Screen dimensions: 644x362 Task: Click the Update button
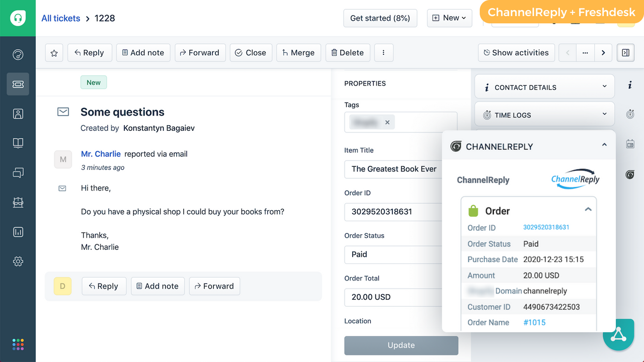401,345
